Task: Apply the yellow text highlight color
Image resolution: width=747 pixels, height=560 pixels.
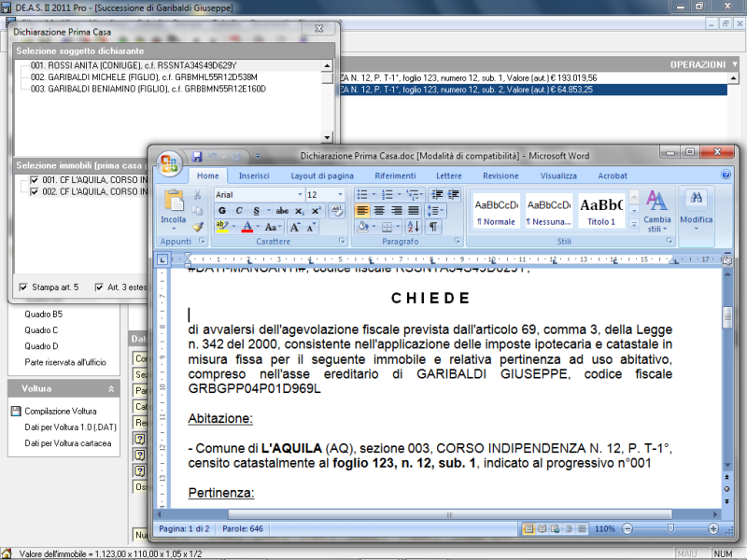Action: click(221, 227)
